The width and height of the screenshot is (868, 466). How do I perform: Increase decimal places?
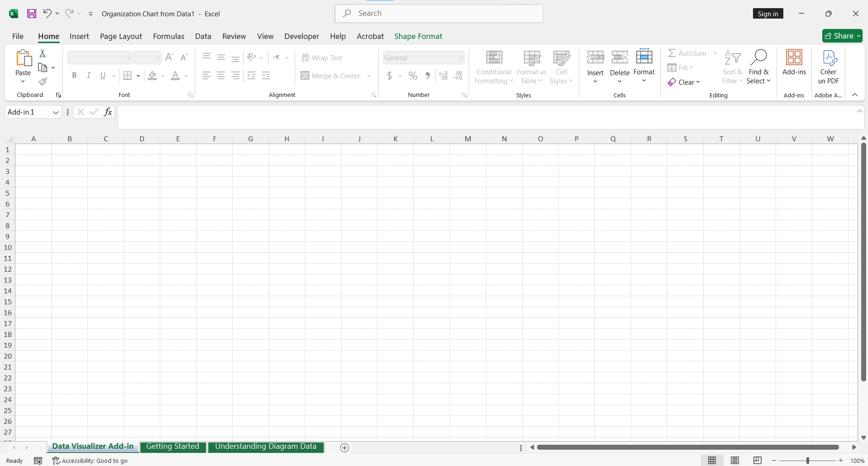tap(443, 76)
